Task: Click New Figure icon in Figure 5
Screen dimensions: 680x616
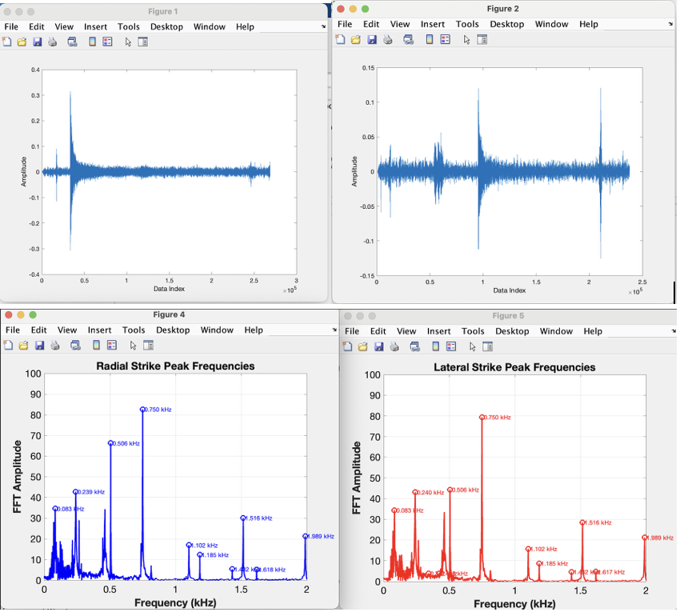Action: [347, 346]
